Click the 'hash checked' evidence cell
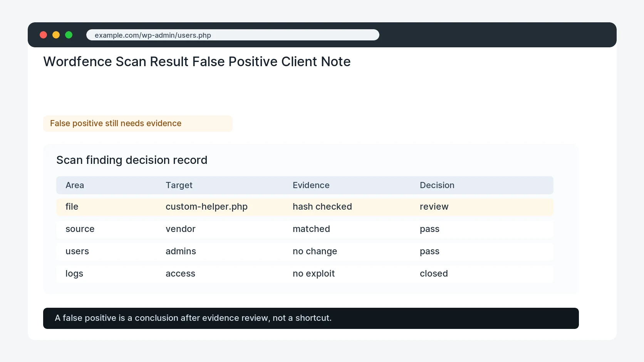Viewport: 644px width, 362px height. [322, 207]
